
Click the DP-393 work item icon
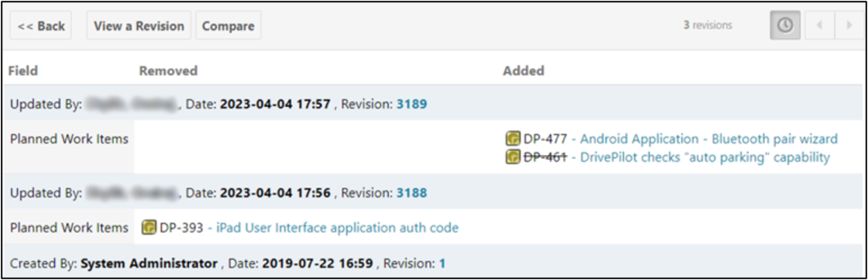pyautogui.click(x=149, y=227)
